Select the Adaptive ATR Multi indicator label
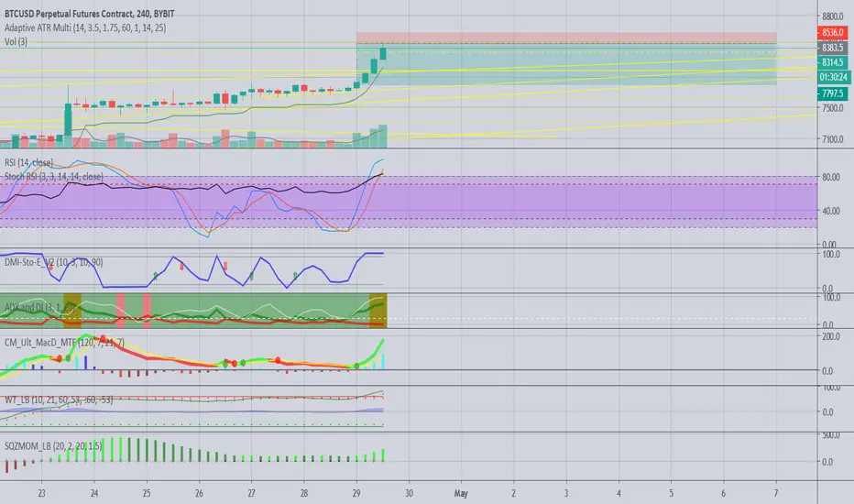This screenshot has width=854, height=504. tap(85, 27)
